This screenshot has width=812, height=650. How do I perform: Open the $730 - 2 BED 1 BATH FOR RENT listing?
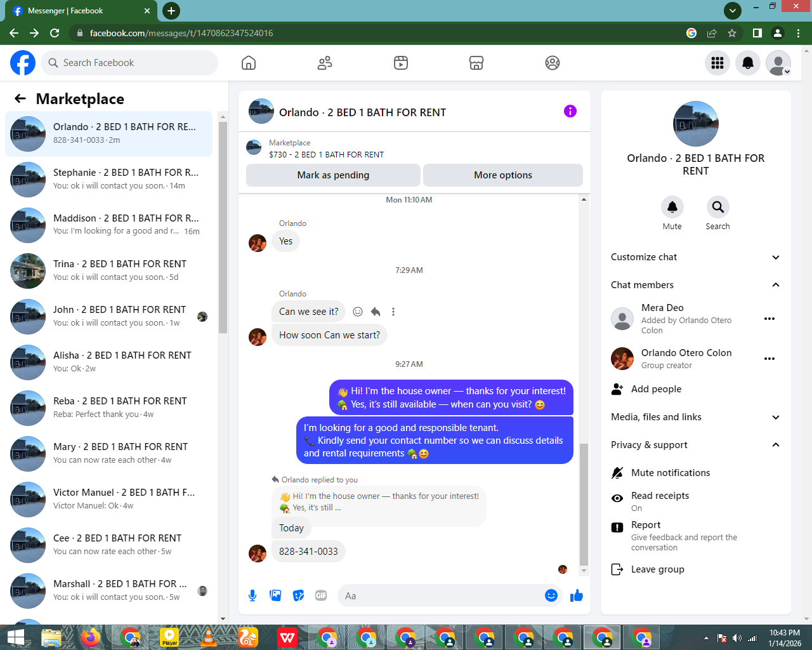pos(326,154)
